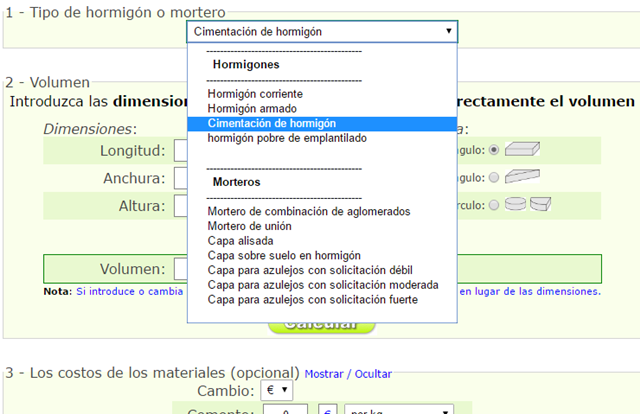Click the green Calcular button
The image size is (640, 414).
pos(322,328)
